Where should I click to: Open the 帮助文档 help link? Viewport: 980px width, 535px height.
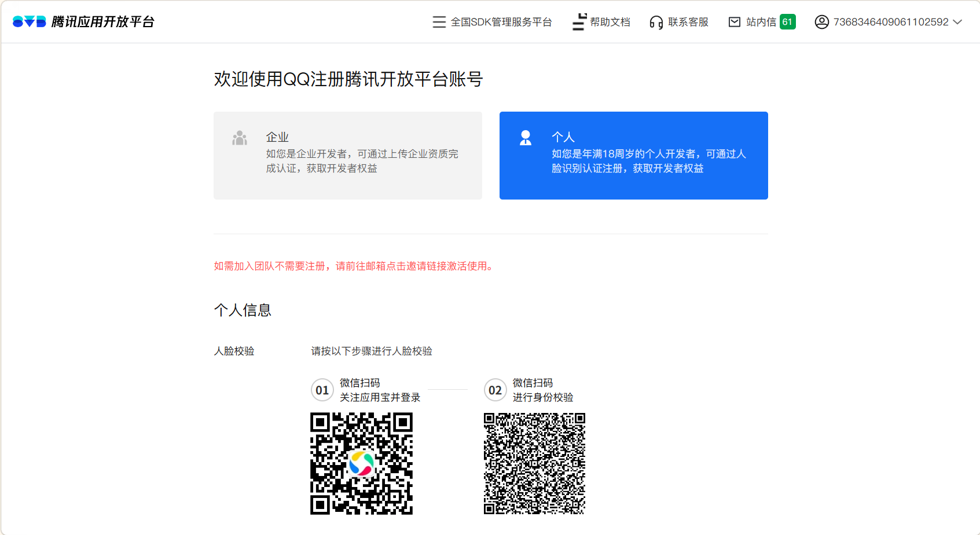pos(610,22)
